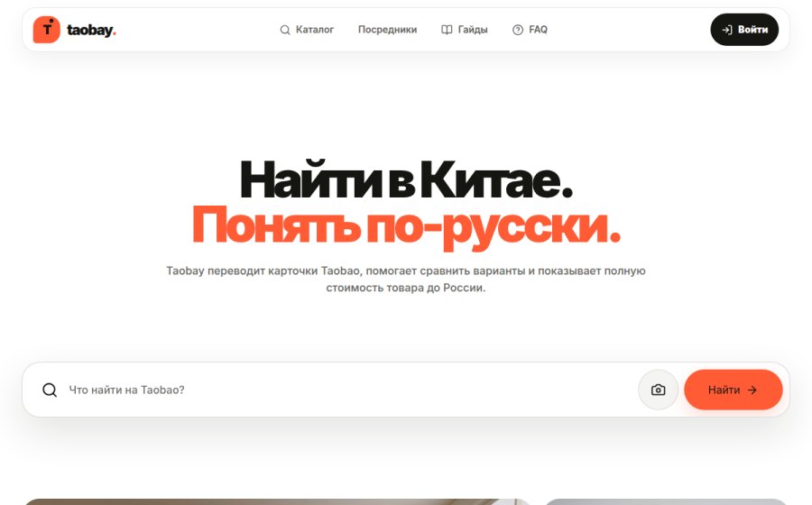Click the question mark icon beside FAQ
This screenshot has height=505, width=812.
click(x=518, y=30)
